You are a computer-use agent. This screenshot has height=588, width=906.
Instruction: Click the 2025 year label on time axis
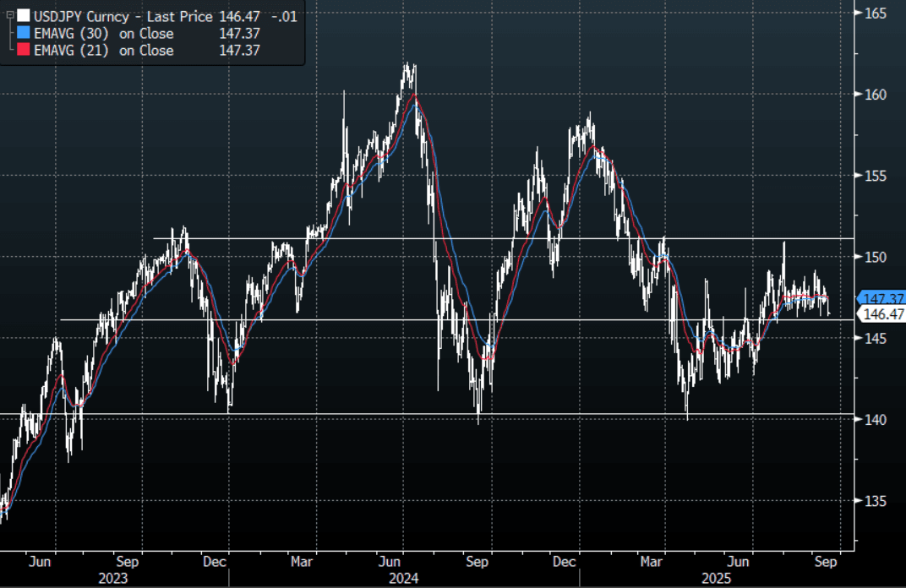715,578
